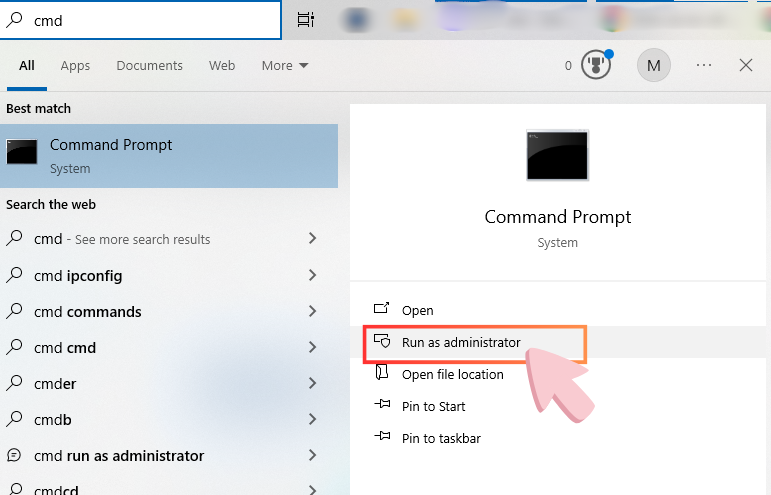
Task: Expand the cmd ipconfig suggestion arrow
Action: pyautogui.click(x=313, y=275)
